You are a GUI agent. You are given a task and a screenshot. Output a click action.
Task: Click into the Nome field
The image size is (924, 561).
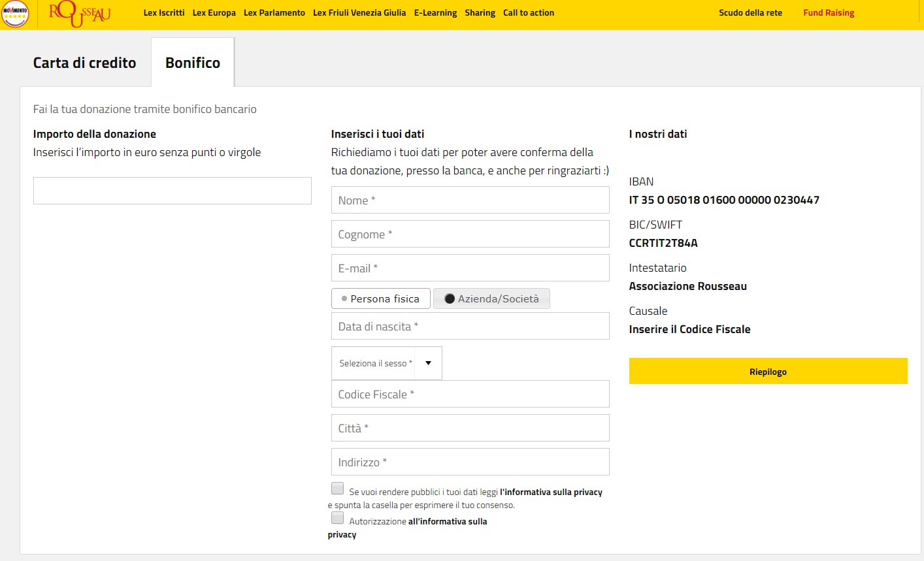coord(470,200)
